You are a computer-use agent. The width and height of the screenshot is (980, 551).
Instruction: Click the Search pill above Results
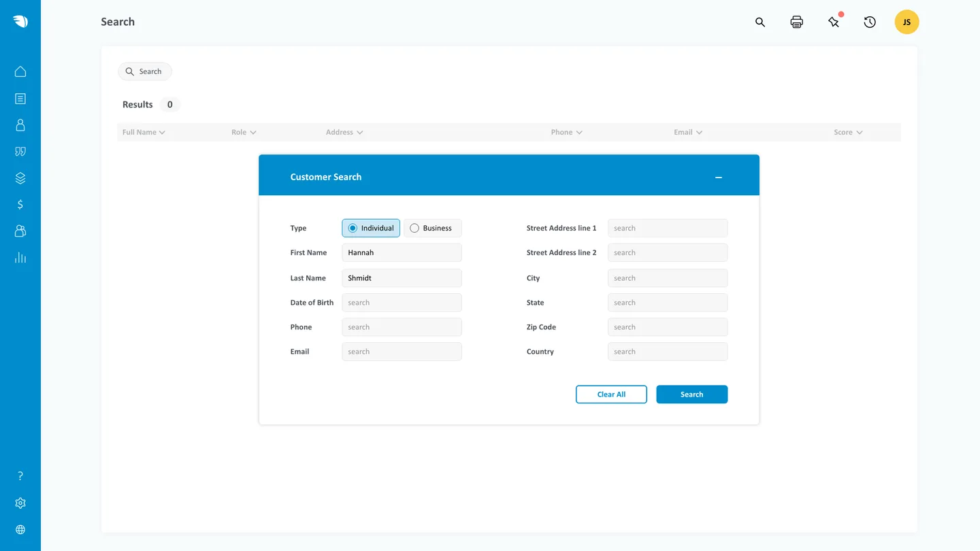point(144,71)
